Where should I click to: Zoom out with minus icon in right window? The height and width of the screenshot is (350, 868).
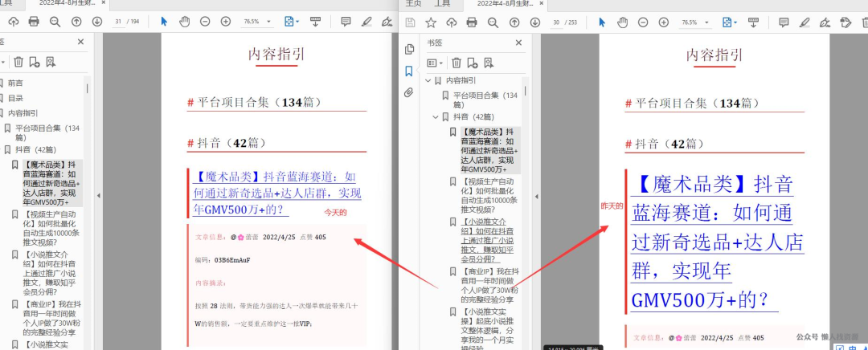[x=643, y=22]
